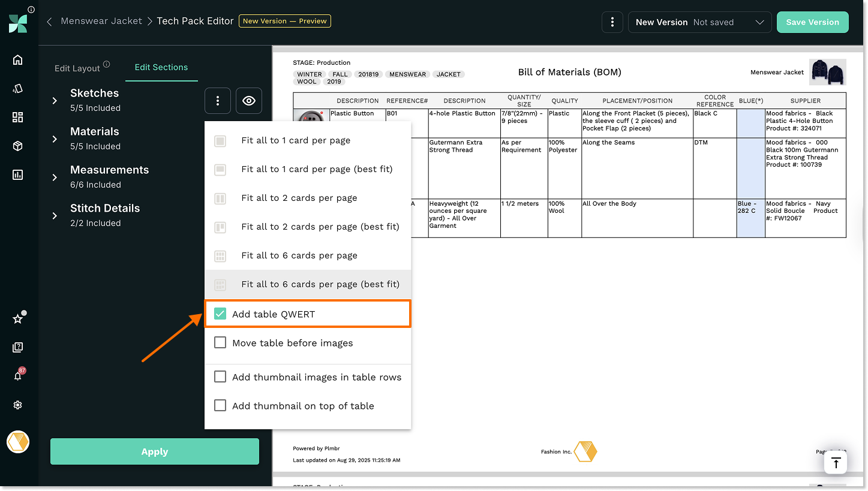Viewport: 868px width, 491px height.
Task: Open the three-dot menu beside New Version
Action: click(612, 22)
